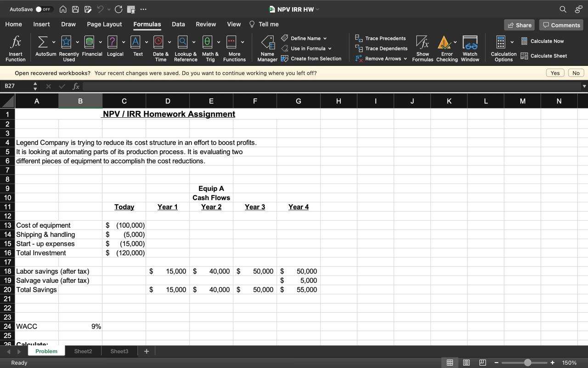Screen dimensions: 588x368
Task: Expand the Define Name dropdown
Action: [x=325, y=39]
